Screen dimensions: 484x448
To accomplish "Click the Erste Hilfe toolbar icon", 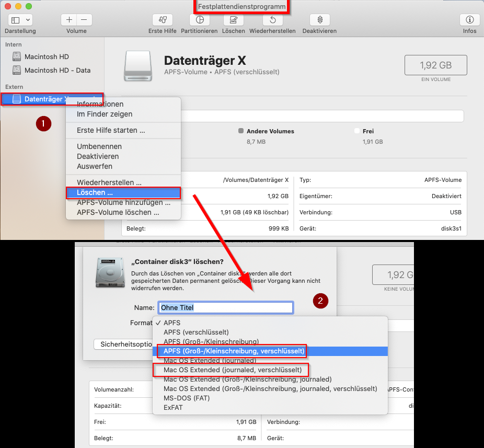I will coord(162,20).
